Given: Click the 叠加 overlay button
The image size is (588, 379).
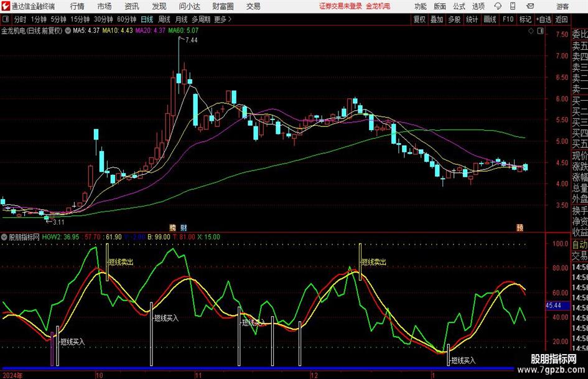Looking at the screenshot, I should click(437, 19).
